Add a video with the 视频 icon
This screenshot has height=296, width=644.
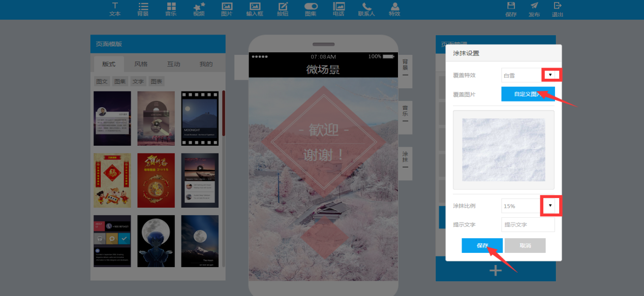(x=199, y=9)
